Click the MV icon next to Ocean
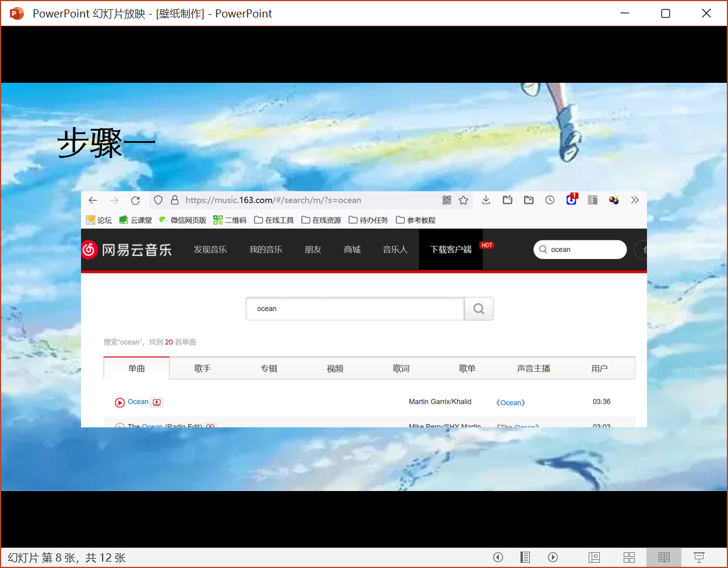 (x=156, y=402)
